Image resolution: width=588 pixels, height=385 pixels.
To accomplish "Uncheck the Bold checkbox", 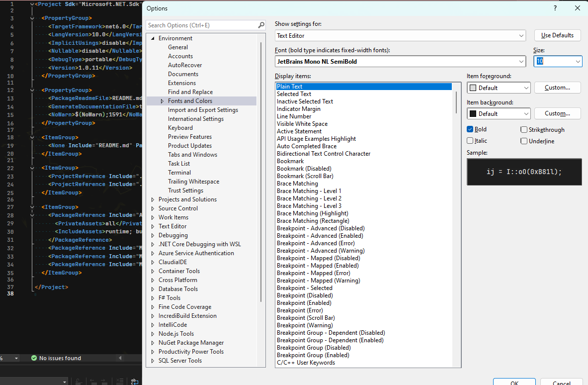I will click(x=470, y=129).
